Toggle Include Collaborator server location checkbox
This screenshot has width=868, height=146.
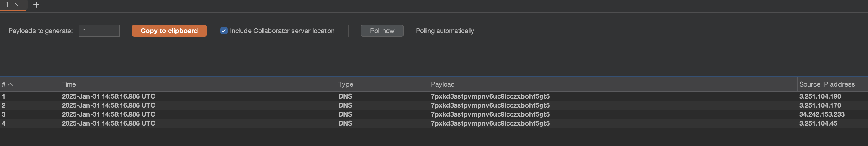pyautogui.click(x=224, y=31)
